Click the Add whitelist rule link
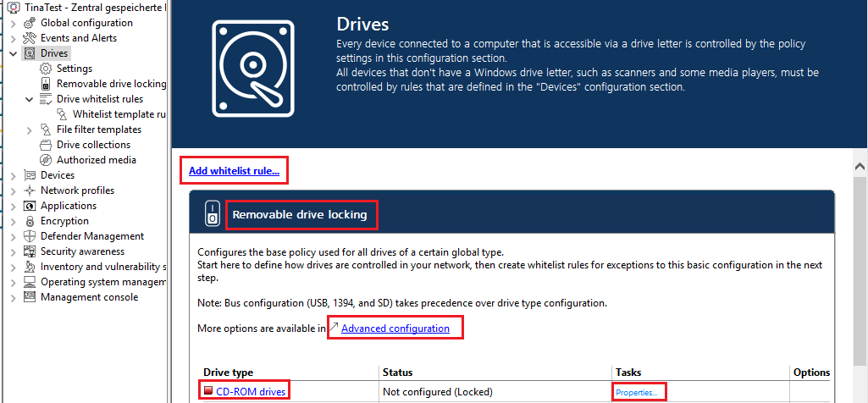The image size is (868, 403). click(234, 171)
